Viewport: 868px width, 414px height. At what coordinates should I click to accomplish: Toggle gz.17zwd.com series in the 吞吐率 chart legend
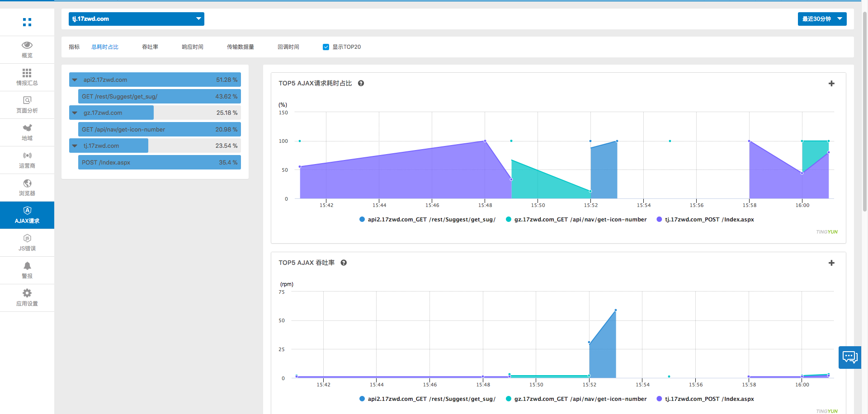click(576, 399)
